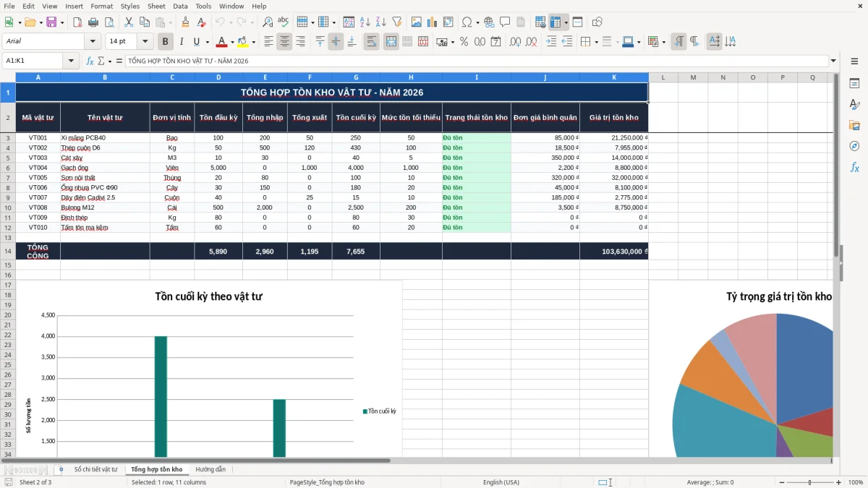The height and width of the screenshot is (488, 868).
Task: Toggle left-to-right text direction
Action: [678, 42]
